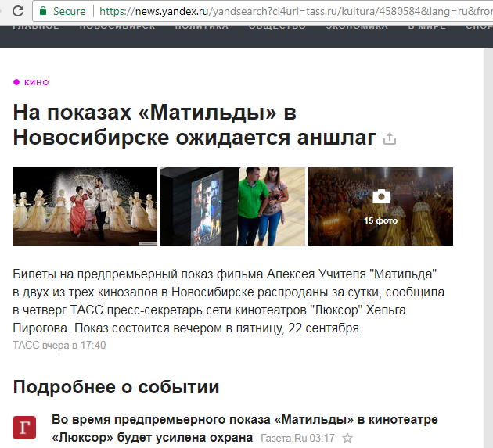Click the share icon beside the headline

click(x=389, y=139)
